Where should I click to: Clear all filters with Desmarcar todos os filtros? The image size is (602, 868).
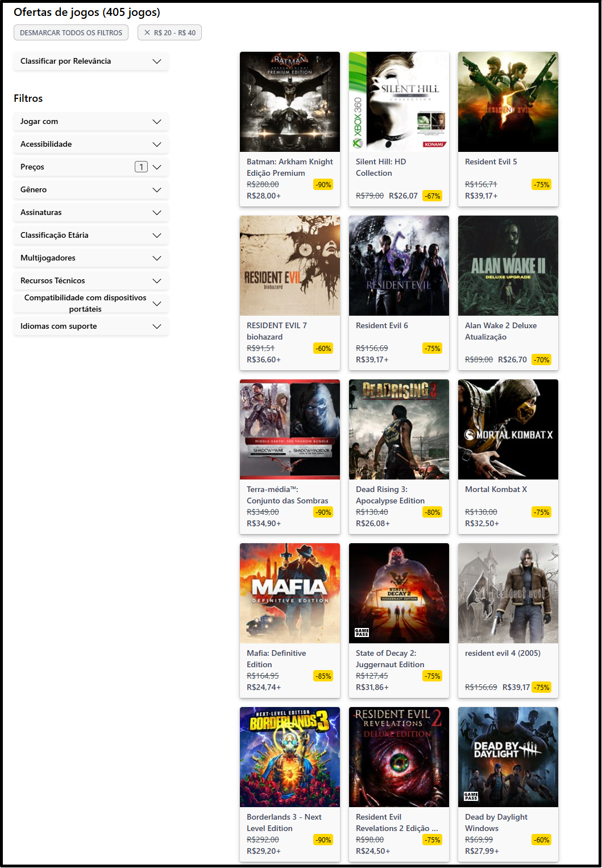click(x=71, y=33)
